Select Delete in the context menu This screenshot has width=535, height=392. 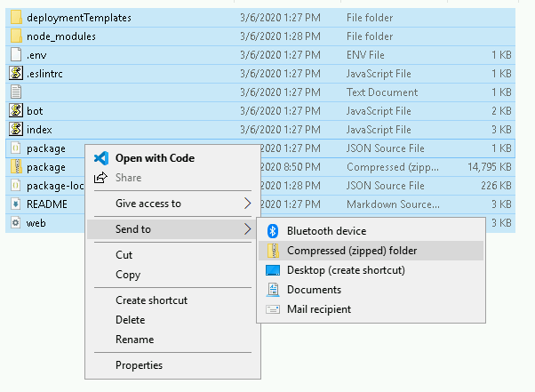tap(131, 320)
